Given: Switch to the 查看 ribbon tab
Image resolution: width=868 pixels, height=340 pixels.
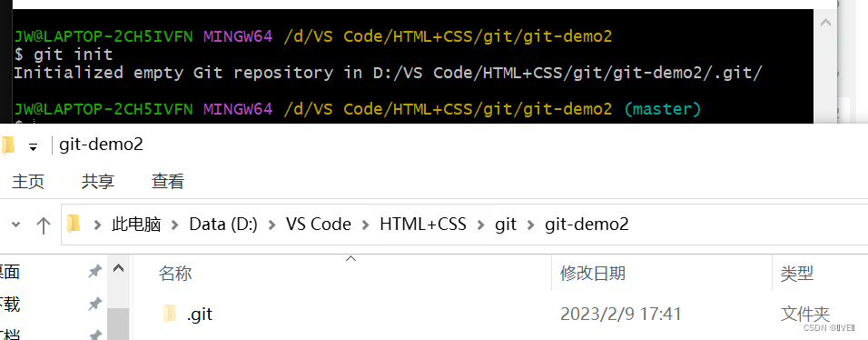Looking at the screenshot, I should coord(168,182).
